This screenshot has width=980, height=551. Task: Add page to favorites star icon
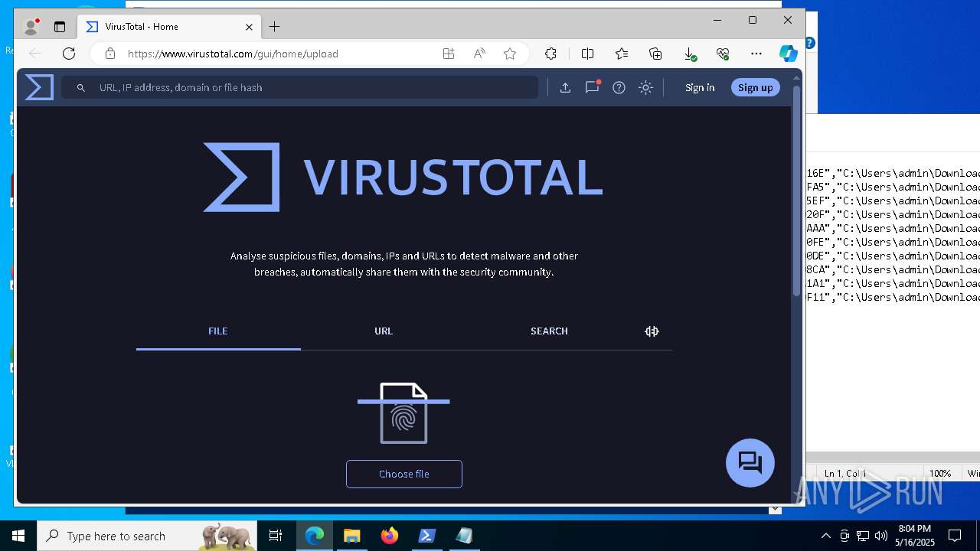tap(510, 54)
